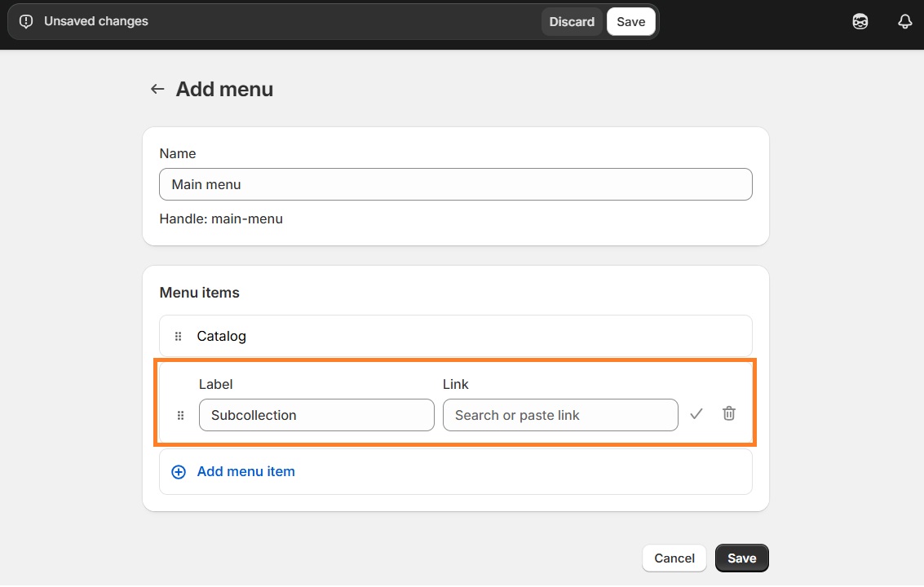Viewport: 924px width, 587px height.
Task: Click the alert icon on unsaved changes bar
Action: [25, 21]
